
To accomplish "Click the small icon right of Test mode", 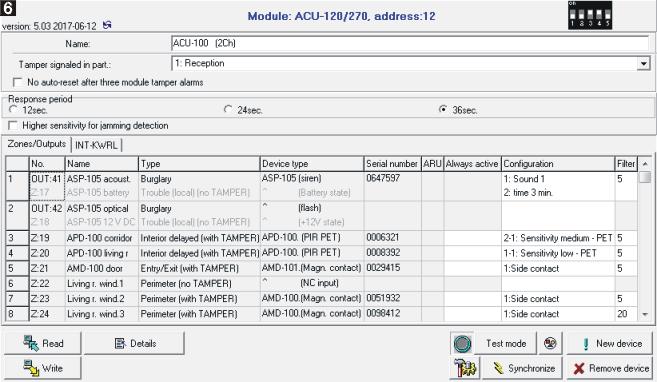I will pyautogui.click(x=550, y=343).
